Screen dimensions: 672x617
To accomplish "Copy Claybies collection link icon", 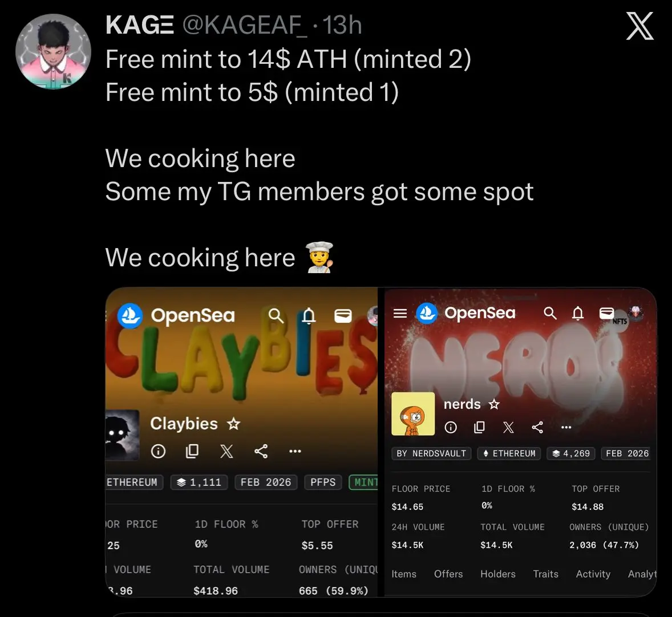I will [192, 451].
